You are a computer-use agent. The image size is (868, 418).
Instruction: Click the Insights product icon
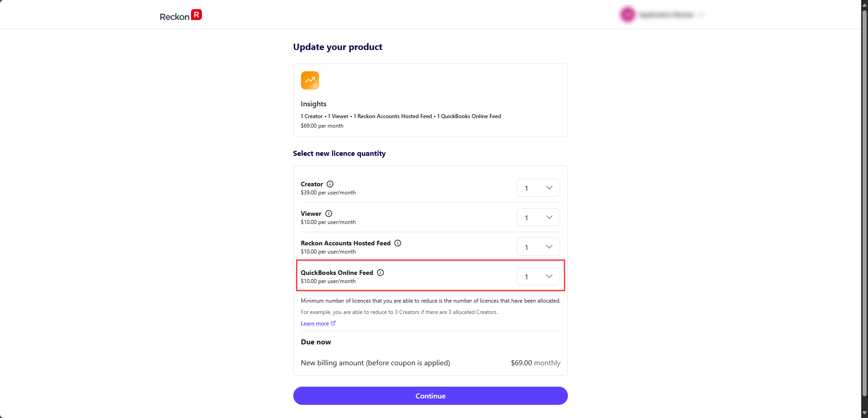[x=310, y=80]
